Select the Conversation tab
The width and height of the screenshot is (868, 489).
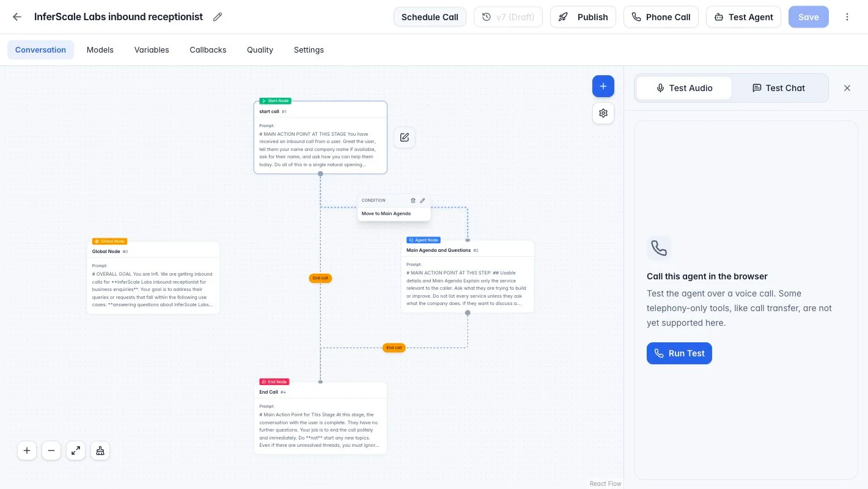(40, 50)
